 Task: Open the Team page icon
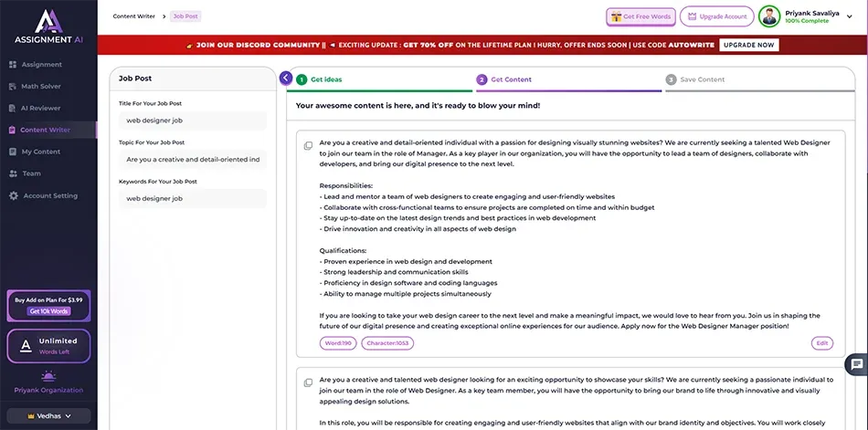13,173
